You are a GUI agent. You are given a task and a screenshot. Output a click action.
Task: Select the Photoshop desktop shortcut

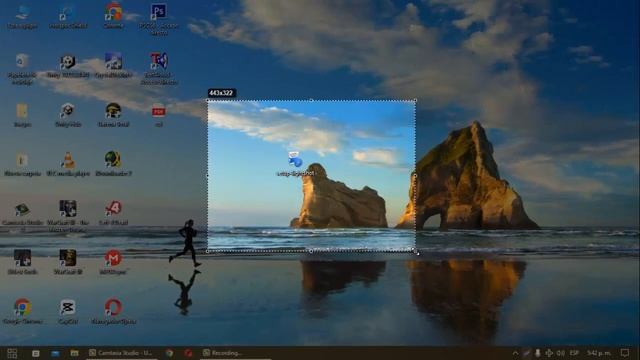[x=159, y=19]
